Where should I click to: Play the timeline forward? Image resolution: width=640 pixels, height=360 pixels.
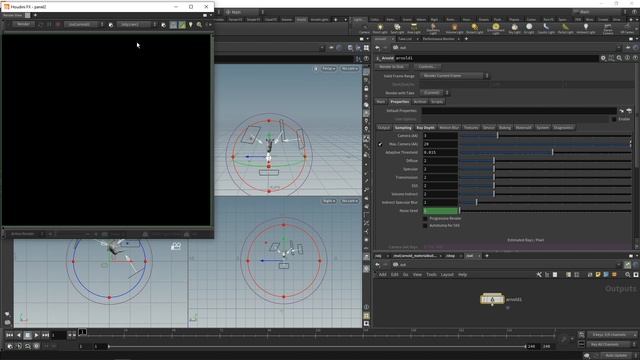click(x=36, y=335)
